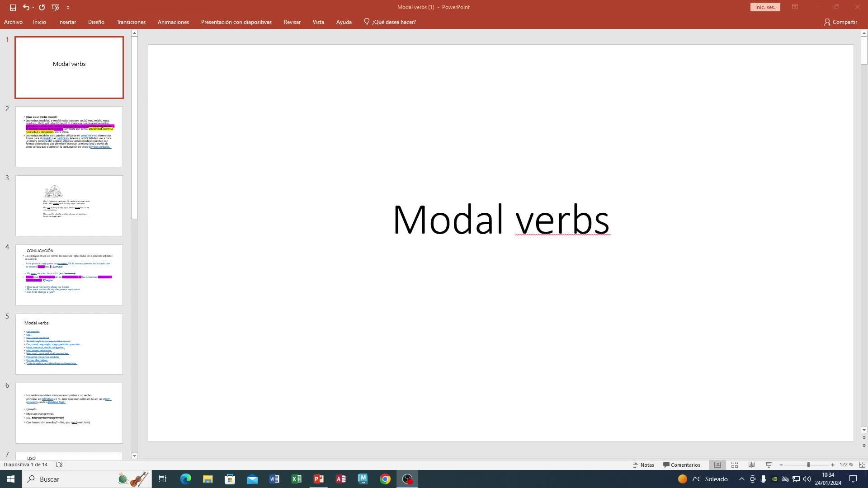Click the zoom slider handle
The height and width of the screenshot is (488, 868).
pyautogui.click(x=808, y=465)
